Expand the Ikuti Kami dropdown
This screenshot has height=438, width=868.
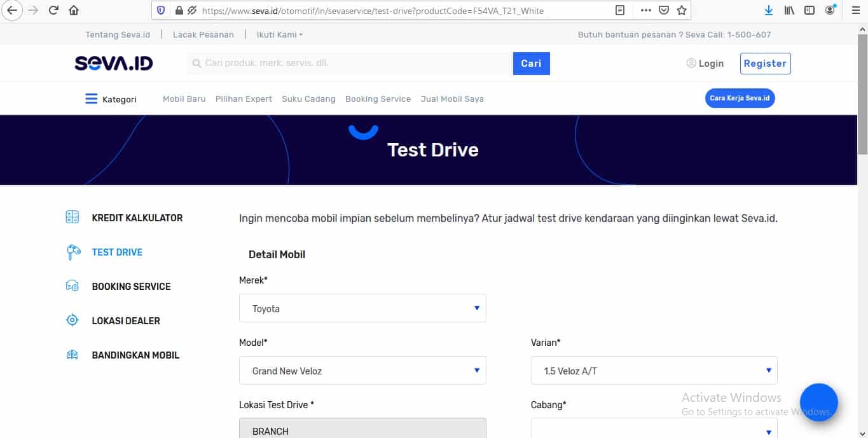point(280,34)
